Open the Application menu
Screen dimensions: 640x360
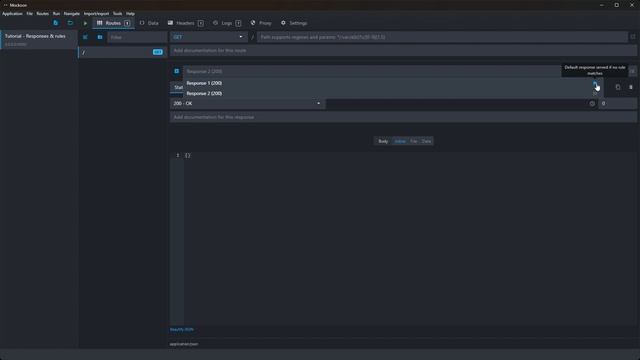(x=12, y=13)
